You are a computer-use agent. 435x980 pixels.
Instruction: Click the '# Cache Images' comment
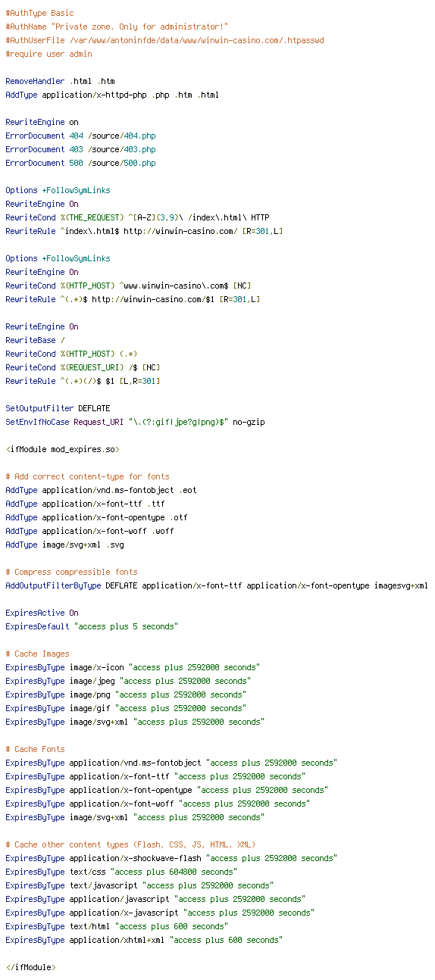click(x=37, y=654)
